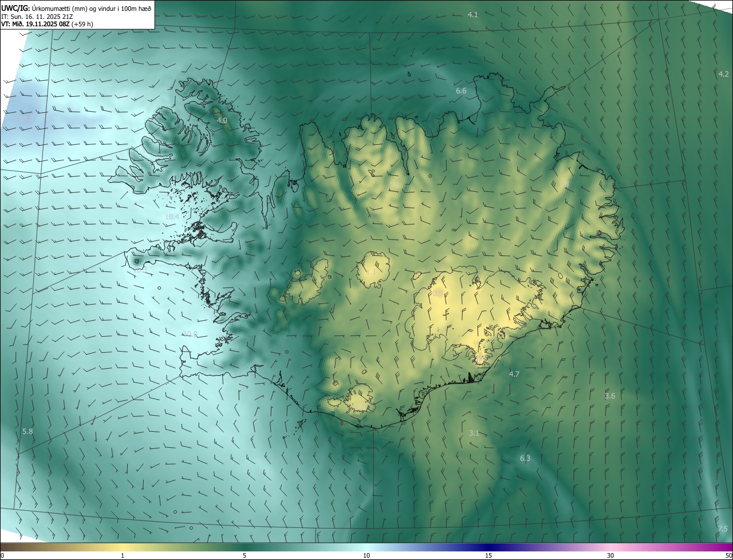Click the color scale tick labeled 10
Viewport: 733px width, 560px height.
tap(366, 555)
